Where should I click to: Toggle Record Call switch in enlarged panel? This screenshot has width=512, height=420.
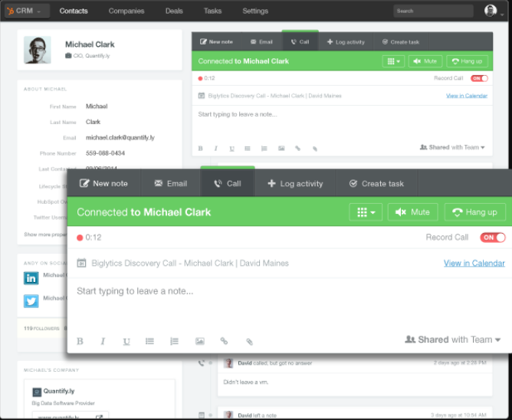(493, 238)
